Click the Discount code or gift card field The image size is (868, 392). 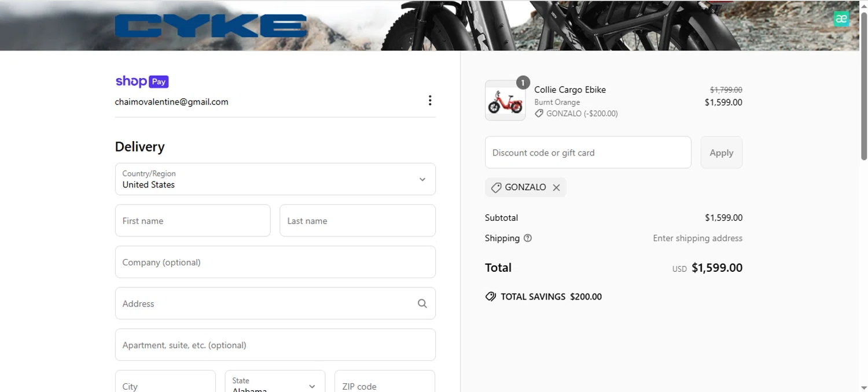pos(588,153)
